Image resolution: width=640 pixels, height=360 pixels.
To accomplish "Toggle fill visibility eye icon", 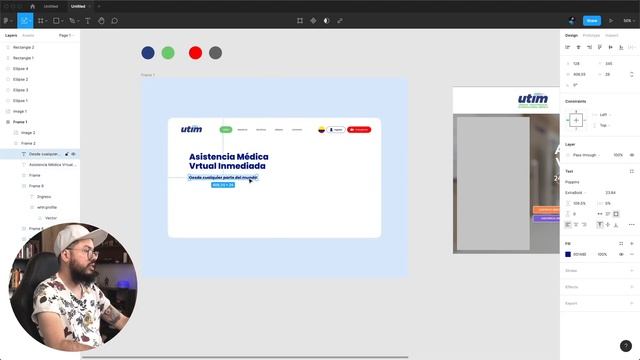I will pos(621,254).
